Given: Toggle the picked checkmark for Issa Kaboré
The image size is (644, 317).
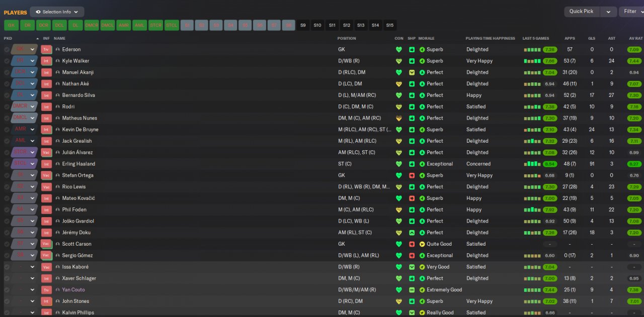Looking at the screenshot, I should tap(7, 267).
